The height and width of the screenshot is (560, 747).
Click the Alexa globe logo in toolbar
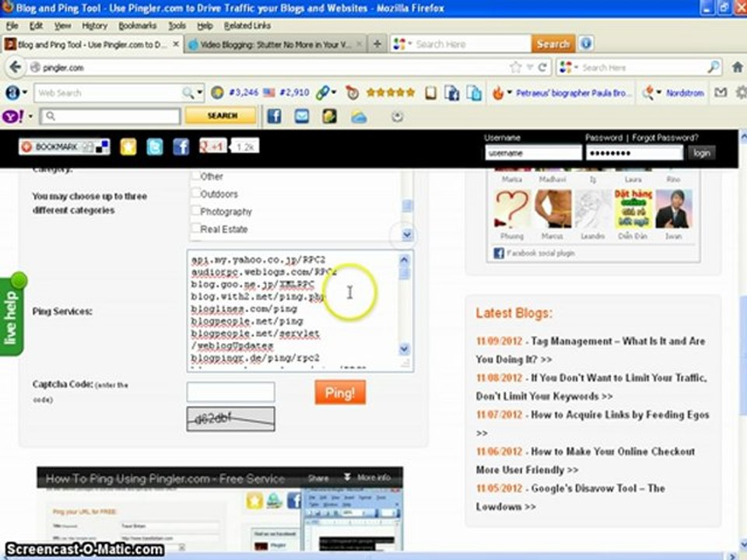click(x=12, y=93)
